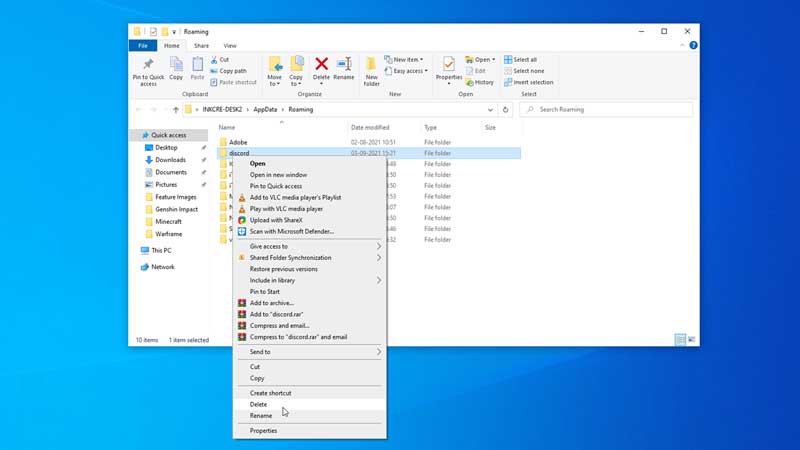Viewport: 800px width, 450px height.
Task: Choose Scan with Microsoft Defender
Action: [292, 231]
